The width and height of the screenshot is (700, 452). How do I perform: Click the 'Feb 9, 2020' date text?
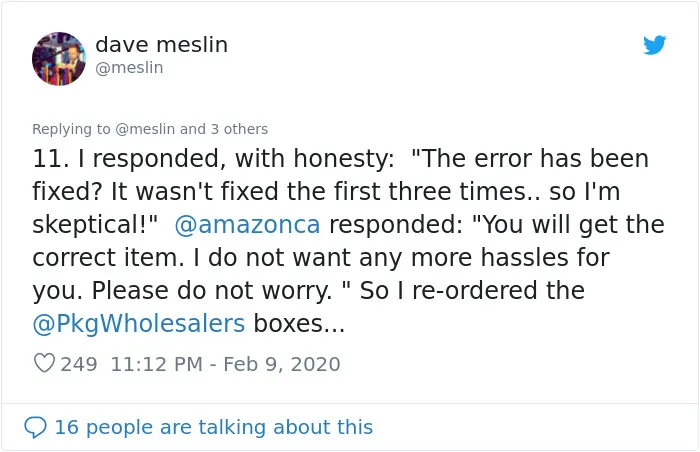tap(282, 364)
